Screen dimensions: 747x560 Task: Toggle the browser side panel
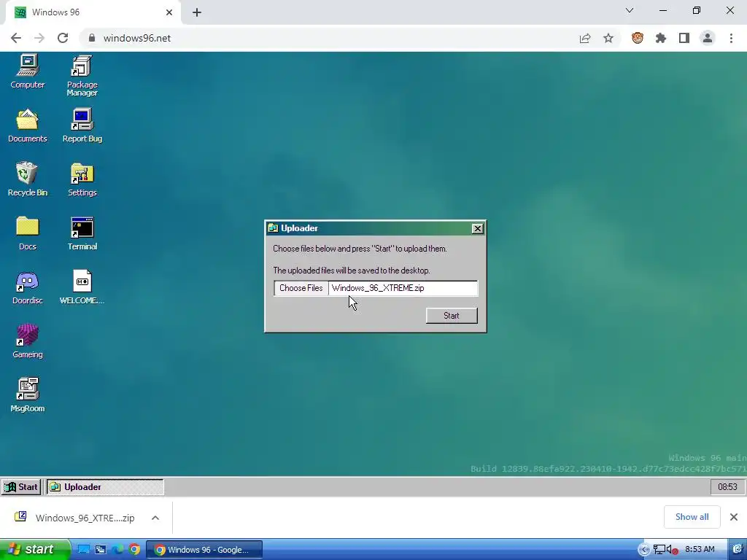[684, 38]
